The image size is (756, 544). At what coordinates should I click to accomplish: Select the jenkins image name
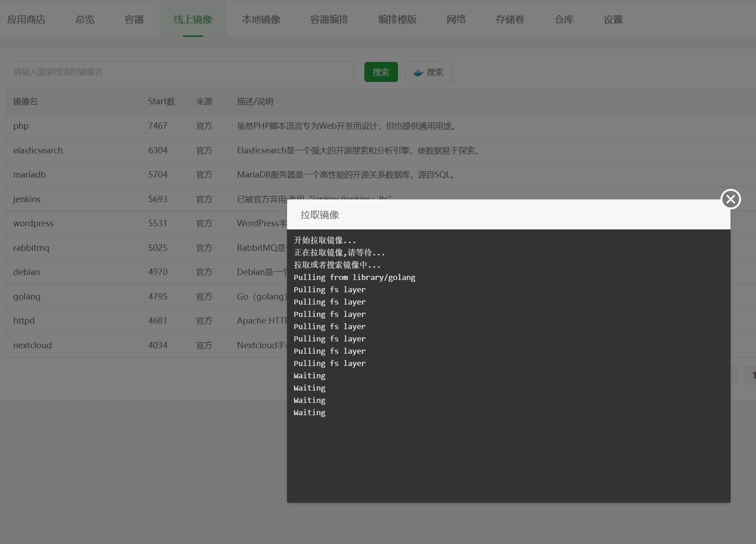(27, 199)
